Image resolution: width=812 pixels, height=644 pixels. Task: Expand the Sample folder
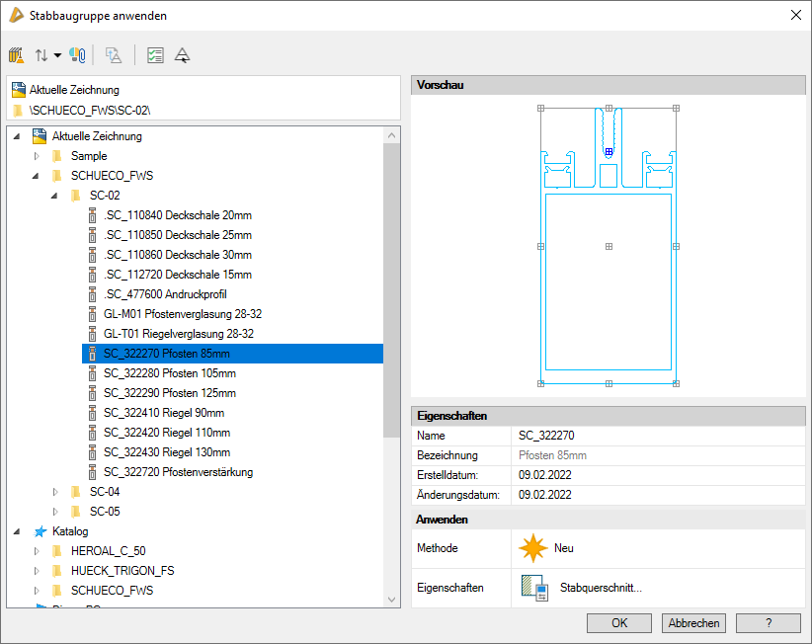point(38,156)
